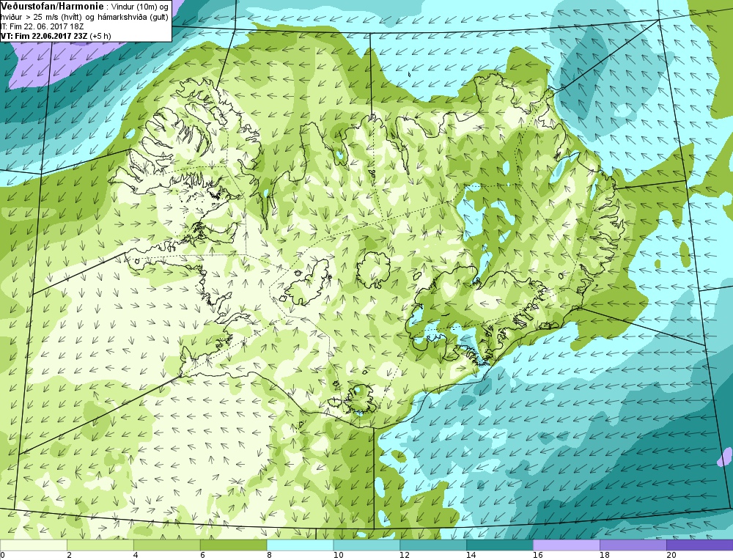Click the 12–14 m/s teal legend swatch

point(433,545)
